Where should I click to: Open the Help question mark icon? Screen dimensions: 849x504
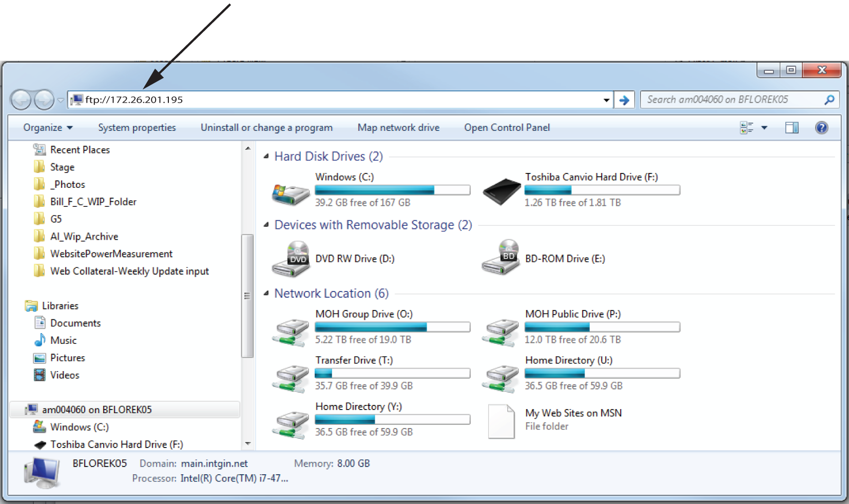(x=821, y=128)
